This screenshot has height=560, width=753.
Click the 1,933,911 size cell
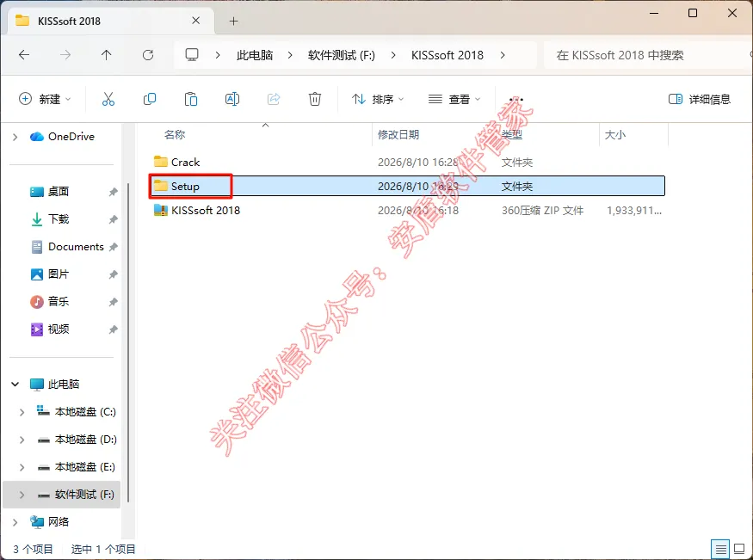point(634,210)
